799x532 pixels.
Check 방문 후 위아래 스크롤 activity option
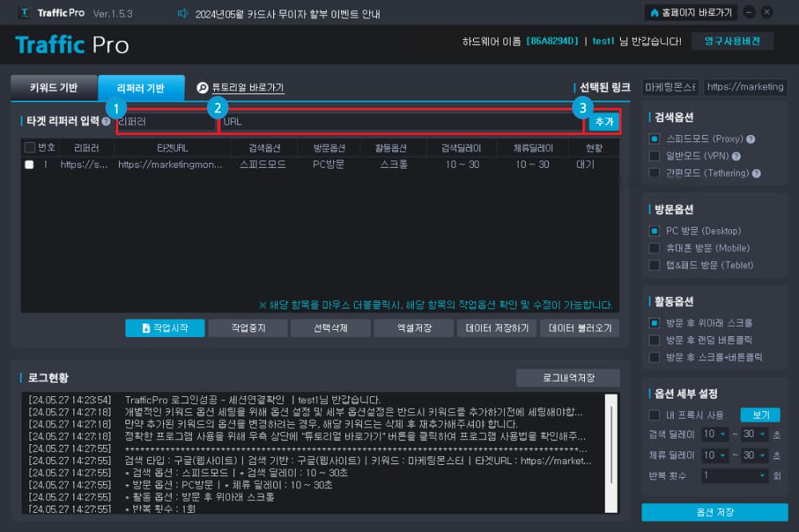pyautogui.click(x=654, y=323)
